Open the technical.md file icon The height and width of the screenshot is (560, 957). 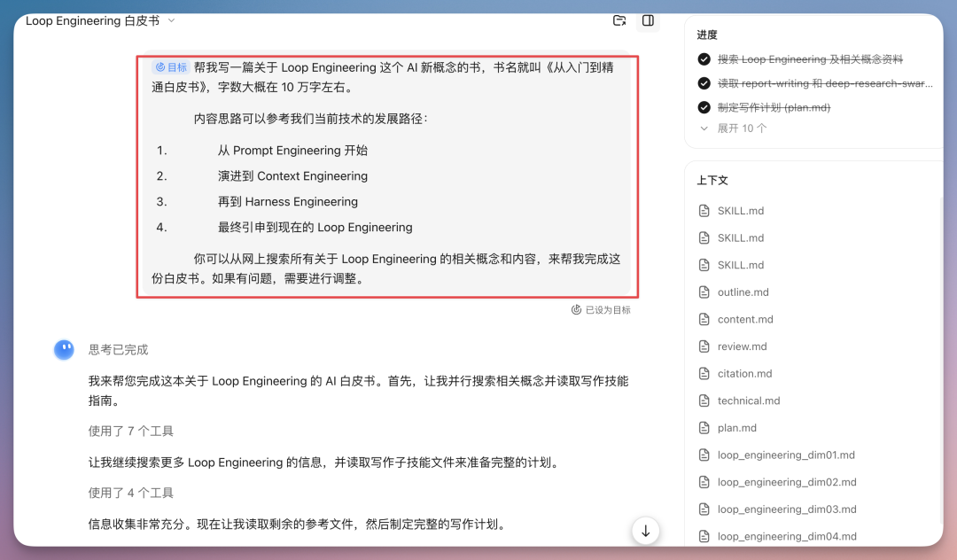point(704,401)
